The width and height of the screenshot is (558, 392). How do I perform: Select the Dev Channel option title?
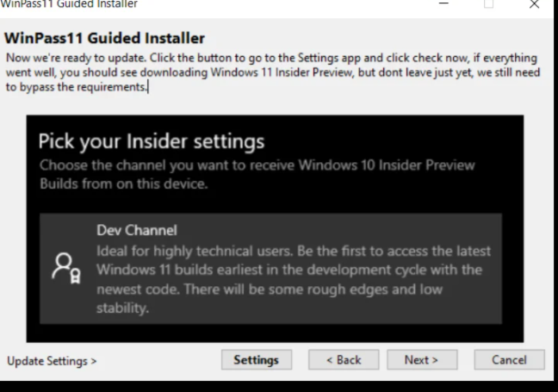[x=137, y=230]
